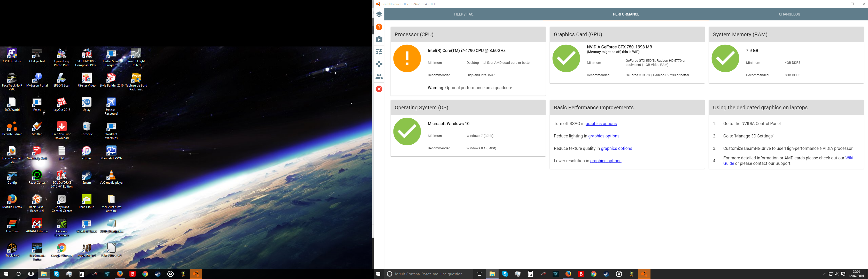Open Task View on the right monitor taskbar
This screenshot has width=868, height=279.
pyautogui.click(x=479, y=274)
